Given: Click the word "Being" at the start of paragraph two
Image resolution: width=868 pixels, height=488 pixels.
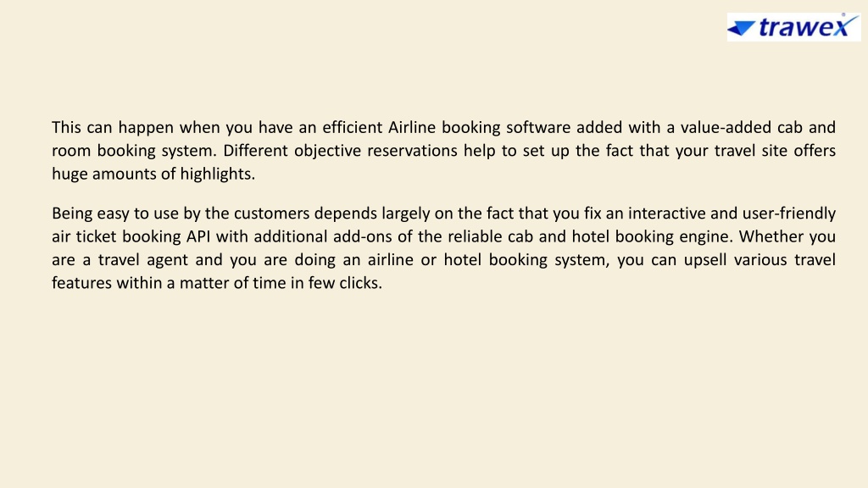Looking at the screenshot, I should (71, 213).
